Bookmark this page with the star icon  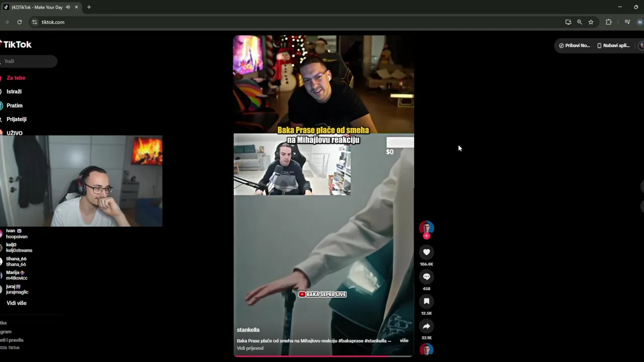591,22
